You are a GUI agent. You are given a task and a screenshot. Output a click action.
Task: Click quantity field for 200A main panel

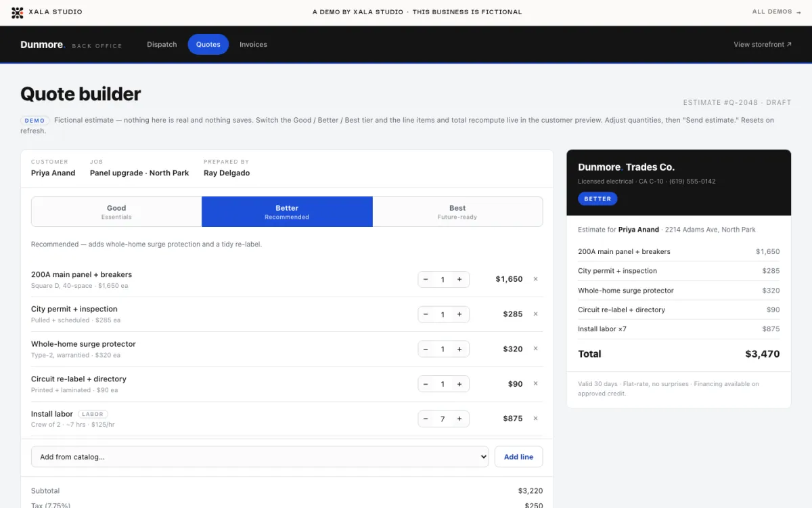click(443, 279)
